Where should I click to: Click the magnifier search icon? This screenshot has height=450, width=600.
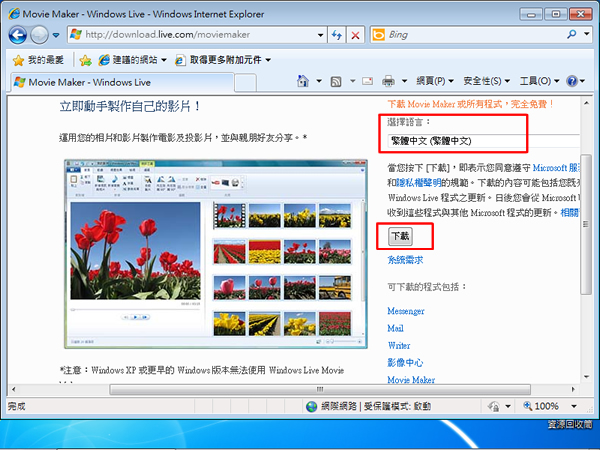pyautogui.click(x=572, y=34)
